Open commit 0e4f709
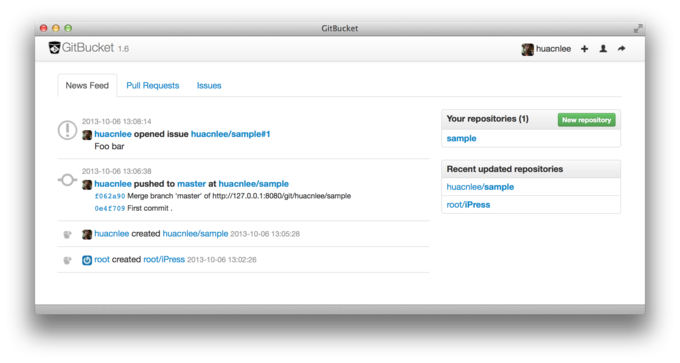This screenshot has width=680, height=363. point(110,208)
